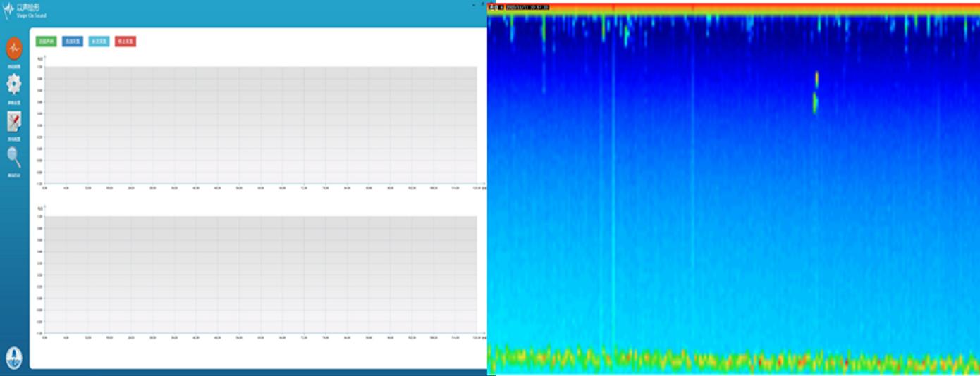Open the gear settings icon in sidebar

click(x=13, y=84)
